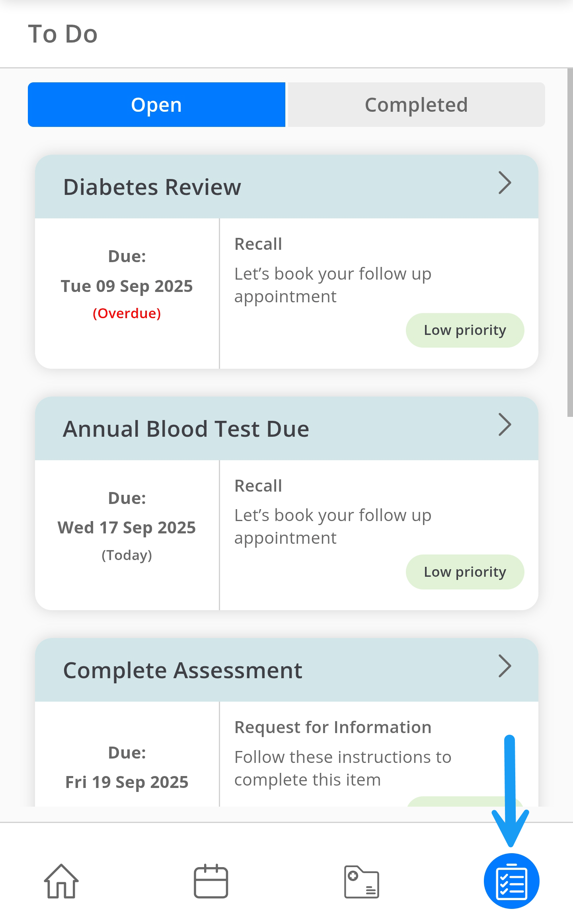Open the calendar appointments icon
This screenshot has width=573, height=924.
point(211,881)
